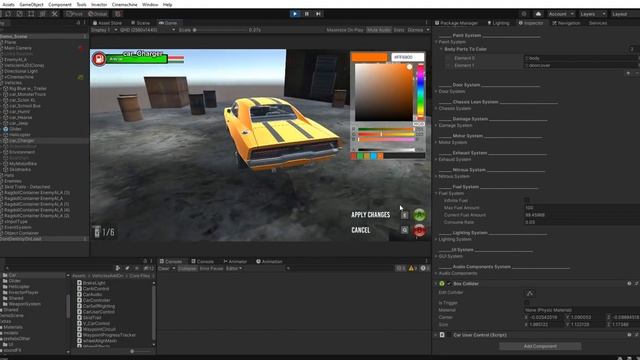Open the Cinemachine menu
640x360 pixels.
(124, 4)
